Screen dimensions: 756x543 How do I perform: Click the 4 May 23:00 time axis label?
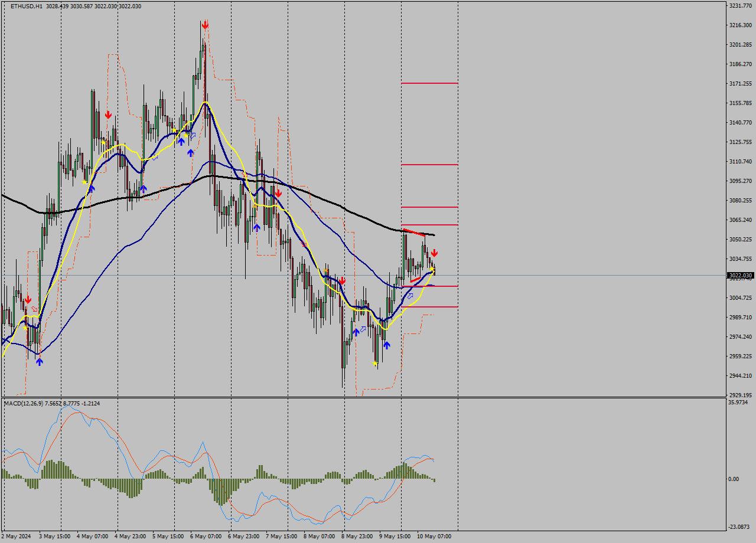coord(130,537)
